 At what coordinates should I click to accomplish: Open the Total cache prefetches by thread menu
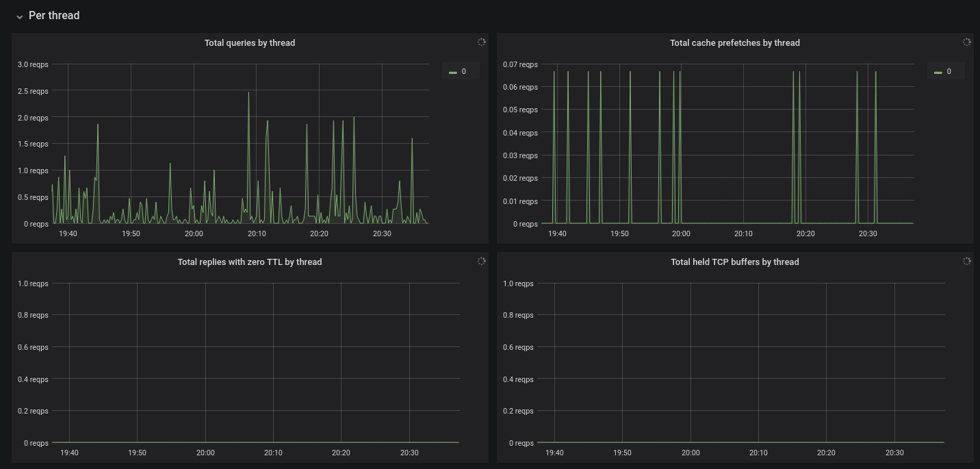734,43
